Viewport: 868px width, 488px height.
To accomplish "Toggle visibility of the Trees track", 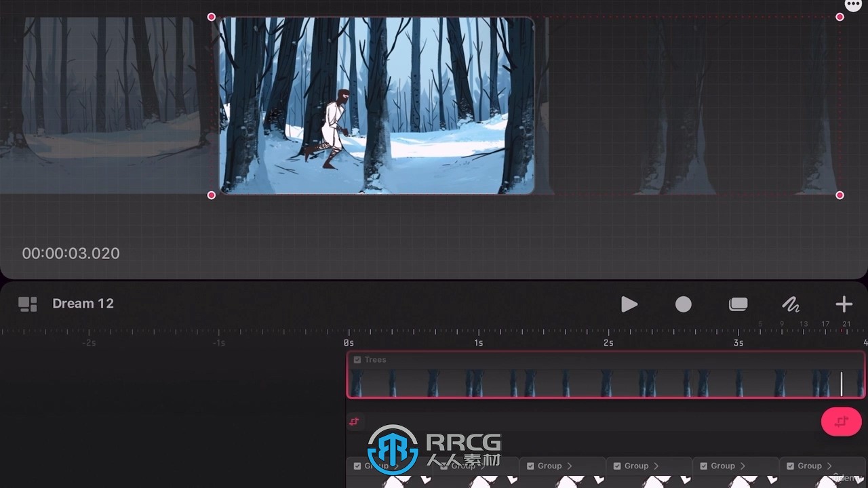I will (357, 360).
